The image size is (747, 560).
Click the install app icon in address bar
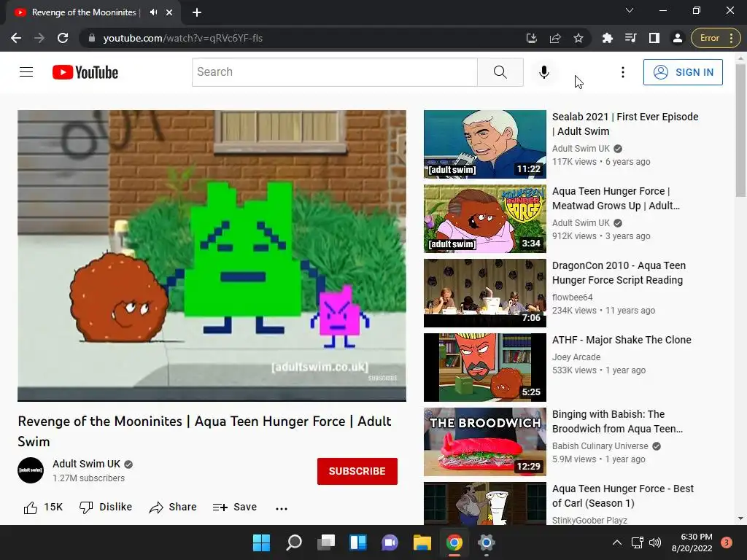(x=531, y=38)
